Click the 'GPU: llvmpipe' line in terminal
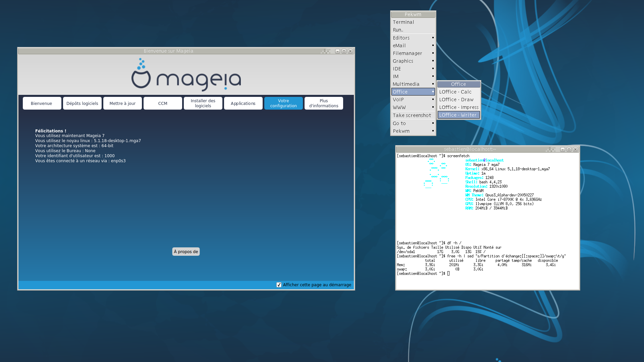Screen dimensions: 644x362 tap(499, 204)
